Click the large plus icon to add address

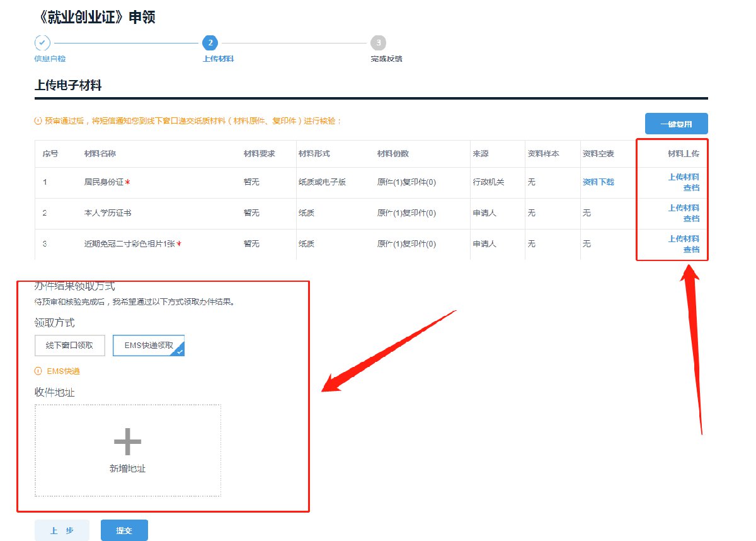[127, 441]
